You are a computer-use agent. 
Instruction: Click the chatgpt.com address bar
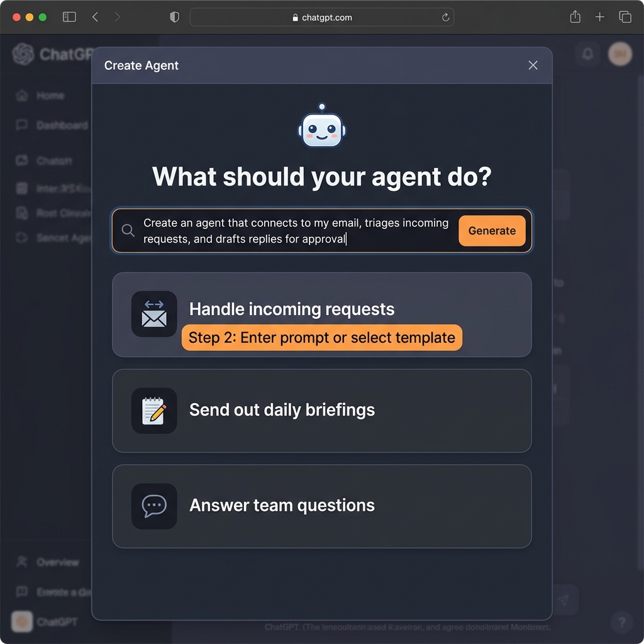tap(321, 17)
